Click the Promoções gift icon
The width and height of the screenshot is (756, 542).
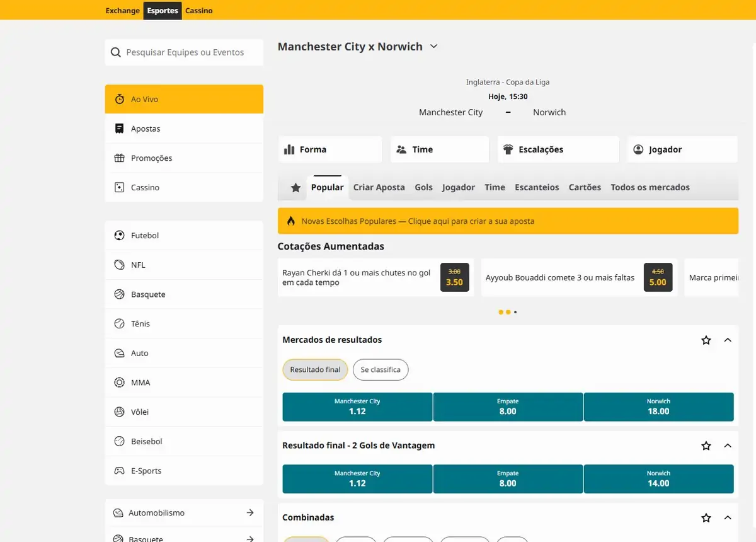click(x=119, y=158)
